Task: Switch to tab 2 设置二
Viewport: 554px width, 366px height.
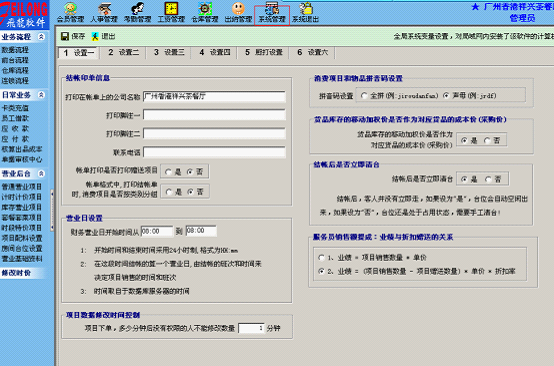Action: 124,52
